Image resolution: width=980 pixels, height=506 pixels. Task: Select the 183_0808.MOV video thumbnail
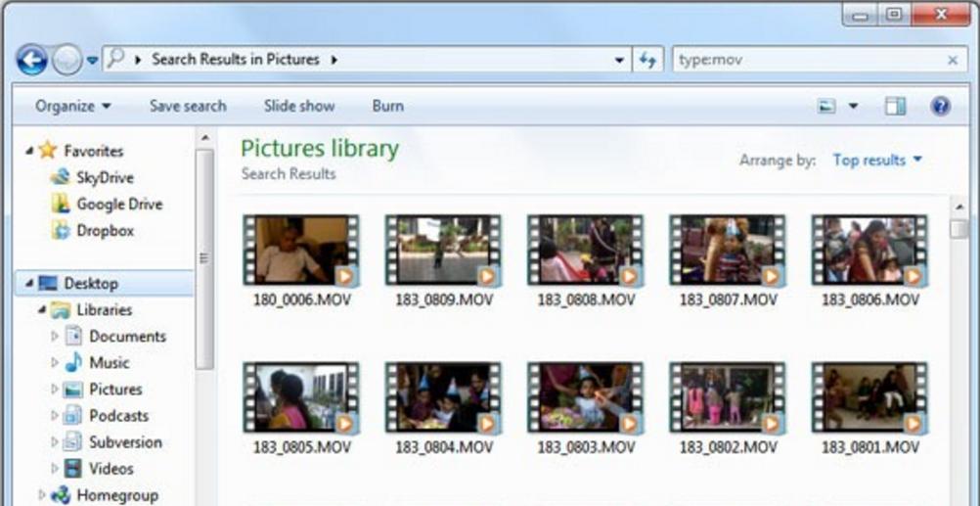[x=586, y=251]
